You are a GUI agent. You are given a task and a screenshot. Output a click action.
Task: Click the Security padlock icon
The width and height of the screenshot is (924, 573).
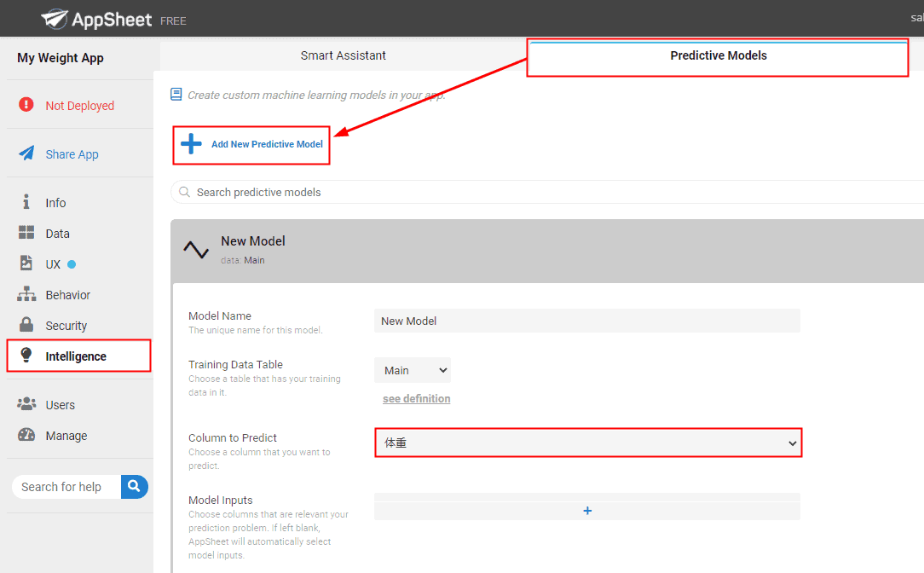(x=26, y=324)
